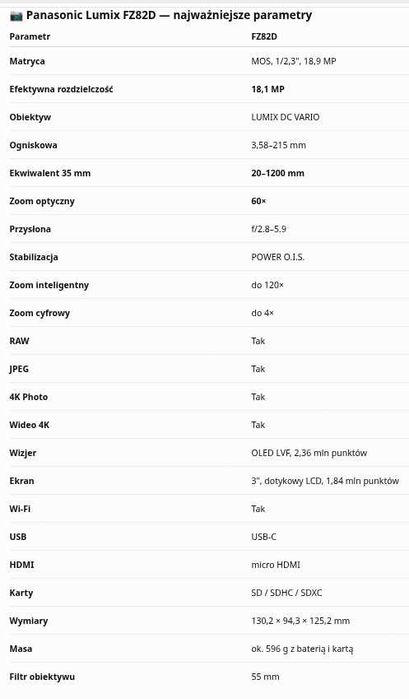
Task: Click the f/2.8–5.9 aperture value
Action: point(269,229)
